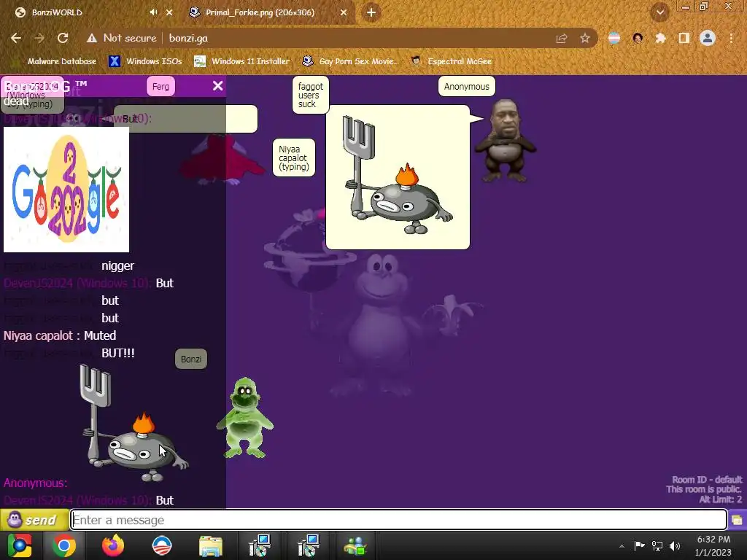
Task: Share this page via the share icon
Action: coord(562,38)
